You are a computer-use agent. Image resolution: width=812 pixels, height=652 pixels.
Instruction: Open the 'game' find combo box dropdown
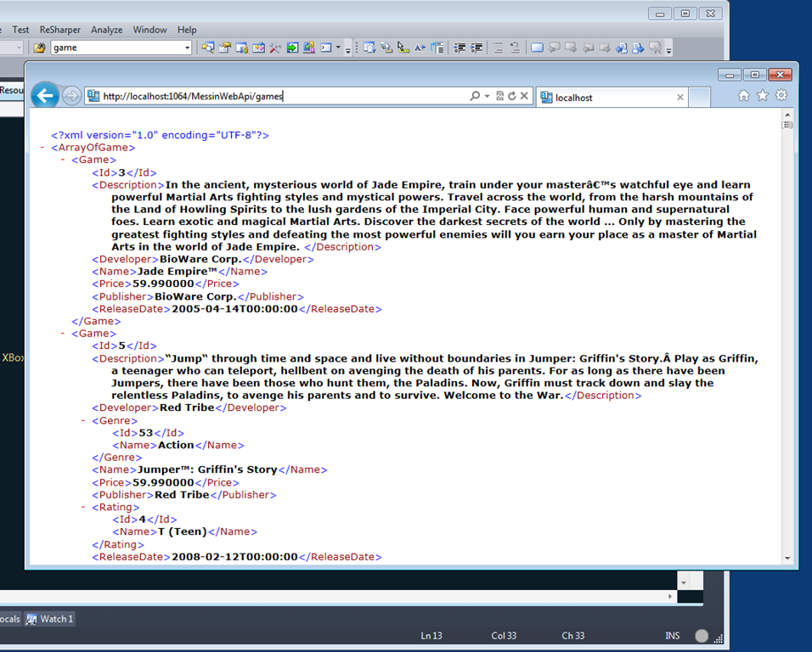coord(187,48)
